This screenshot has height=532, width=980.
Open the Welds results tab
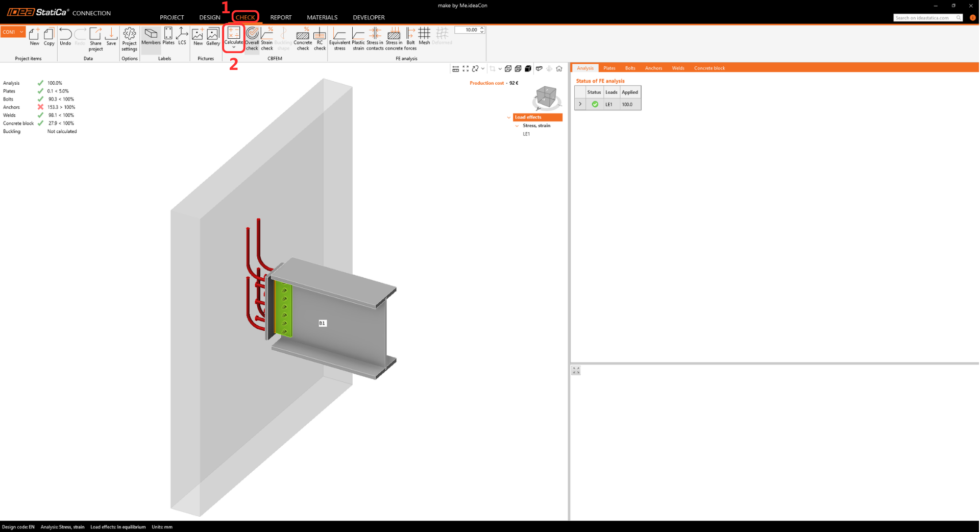[x=678, y=68]
